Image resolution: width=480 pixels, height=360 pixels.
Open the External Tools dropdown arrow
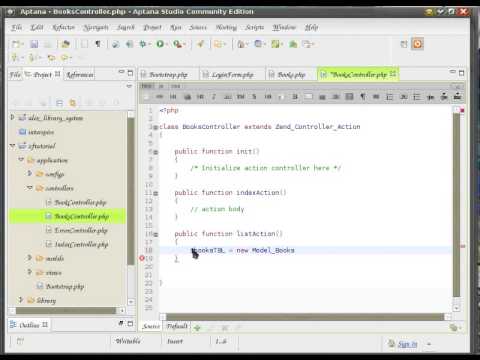tap(185, 44)
